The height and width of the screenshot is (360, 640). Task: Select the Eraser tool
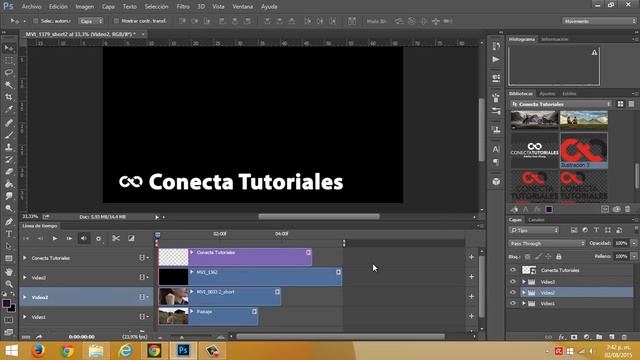tap(9, 171)
